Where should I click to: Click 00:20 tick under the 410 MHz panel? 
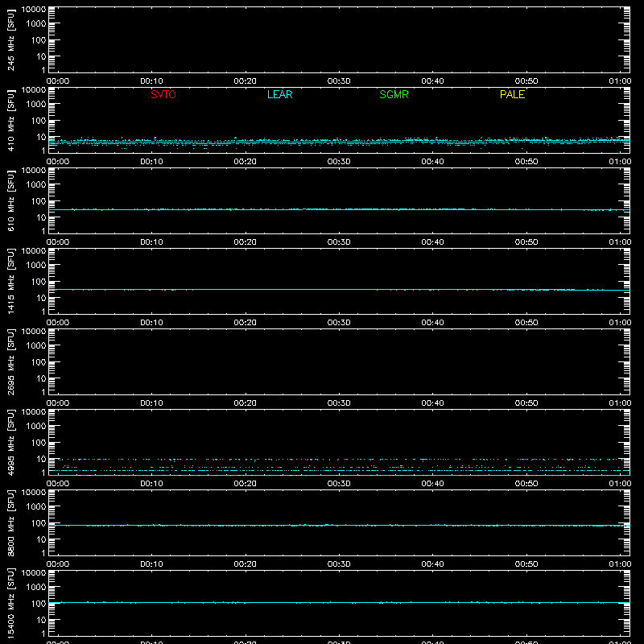(246, 162)
